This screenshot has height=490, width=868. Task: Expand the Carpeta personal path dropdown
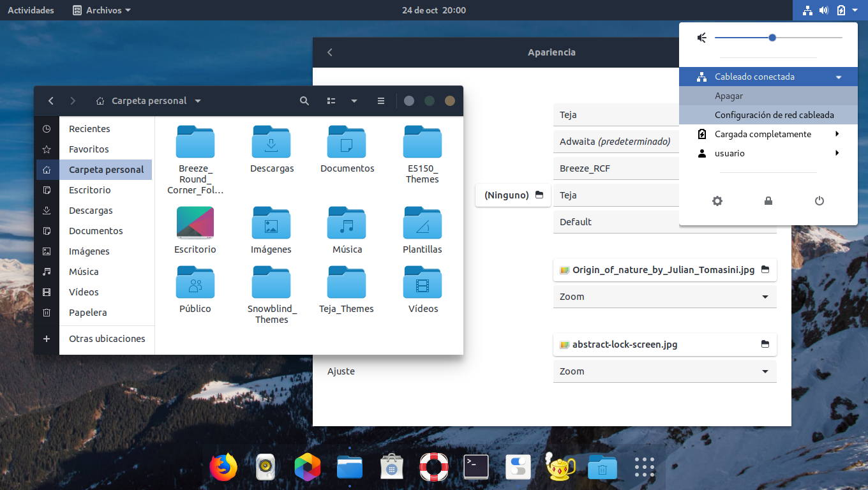(198, 101)
